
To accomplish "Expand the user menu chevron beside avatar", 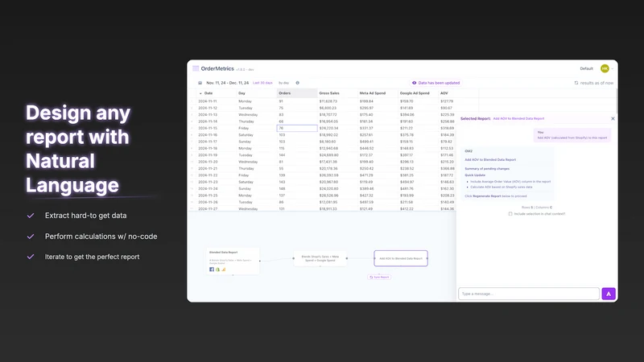I will point(613,69).
